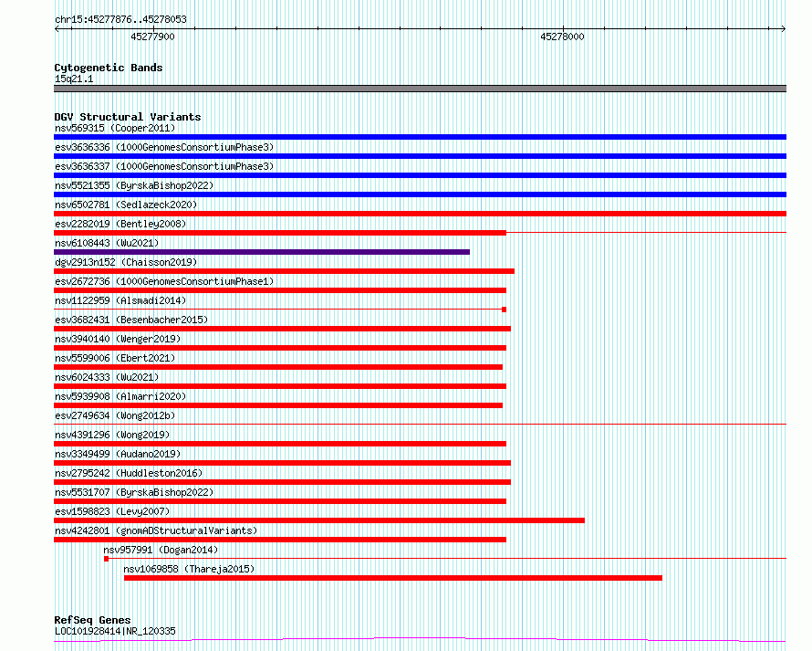Image resolution: width=812 pixels, height=651 pixels.
Task: Click the red bar for nsv1069858 (Thareja2015)
Action: pyautogui.click(x=393, y=578)
